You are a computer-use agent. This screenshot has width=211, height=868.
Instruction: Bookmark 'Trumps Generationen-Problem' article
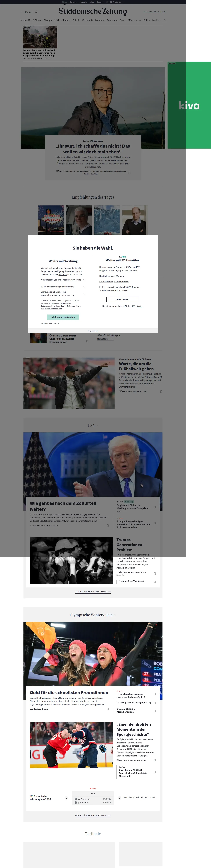tap(155, 573)
